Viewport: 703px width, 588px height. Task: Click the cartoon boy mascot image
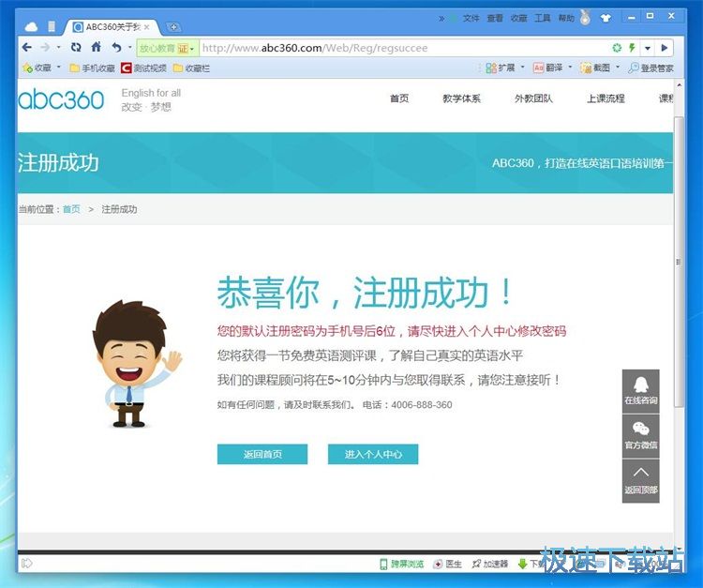(137, 363)
